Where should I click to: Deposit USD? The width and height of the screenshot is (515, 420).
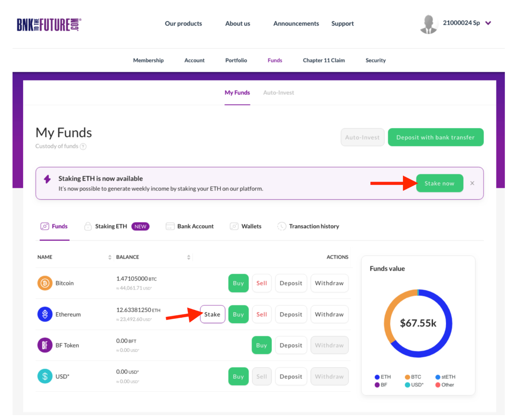point(291,377)
